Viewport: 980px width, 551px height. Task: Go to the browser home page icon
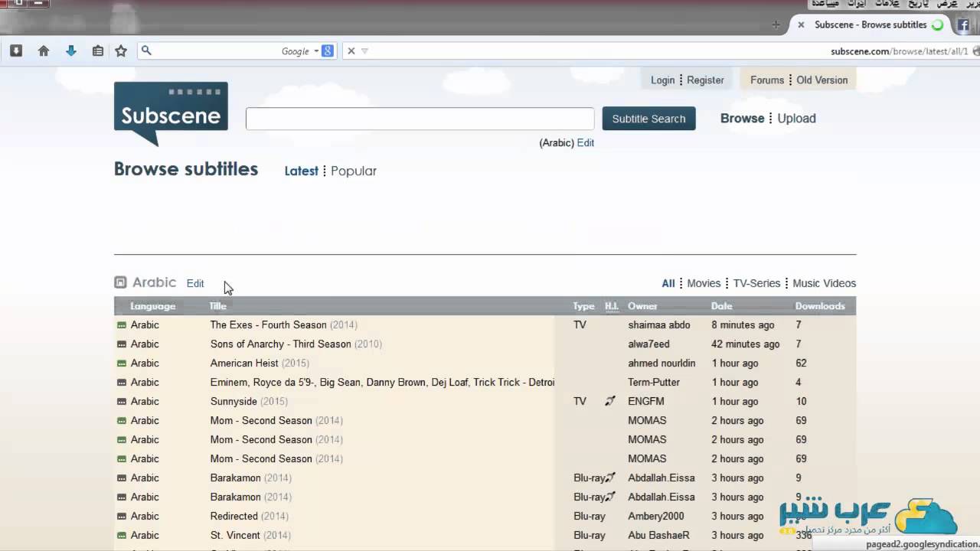(x=44, y=51)
